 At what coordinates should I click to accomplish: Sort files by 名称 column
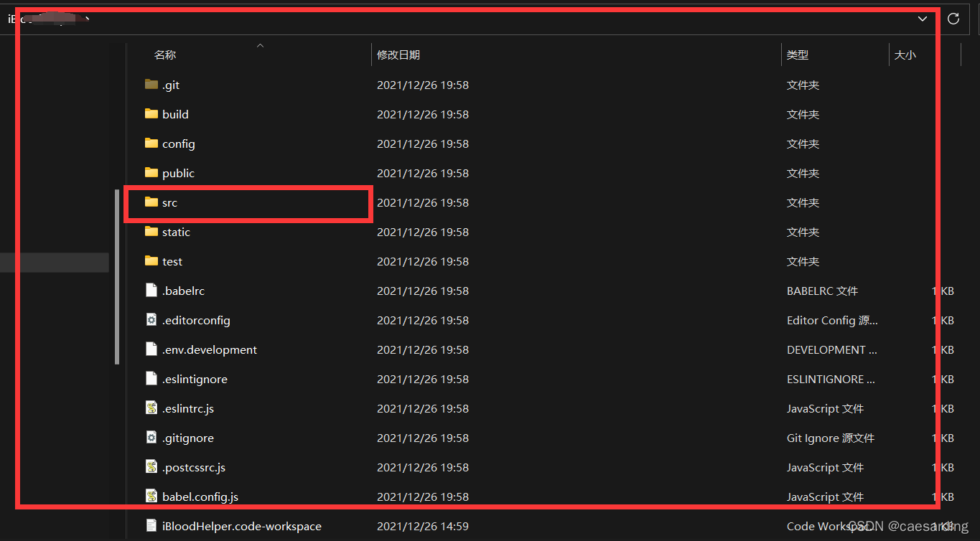[x=165, y=55]
